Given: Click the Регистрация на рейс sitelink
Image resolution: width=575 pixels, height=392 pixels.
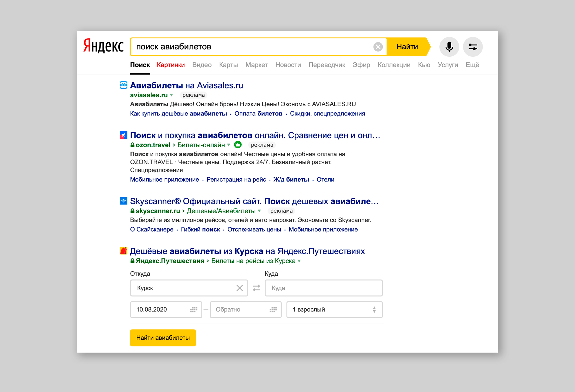Looking at the screenshot, I should 236,180.
